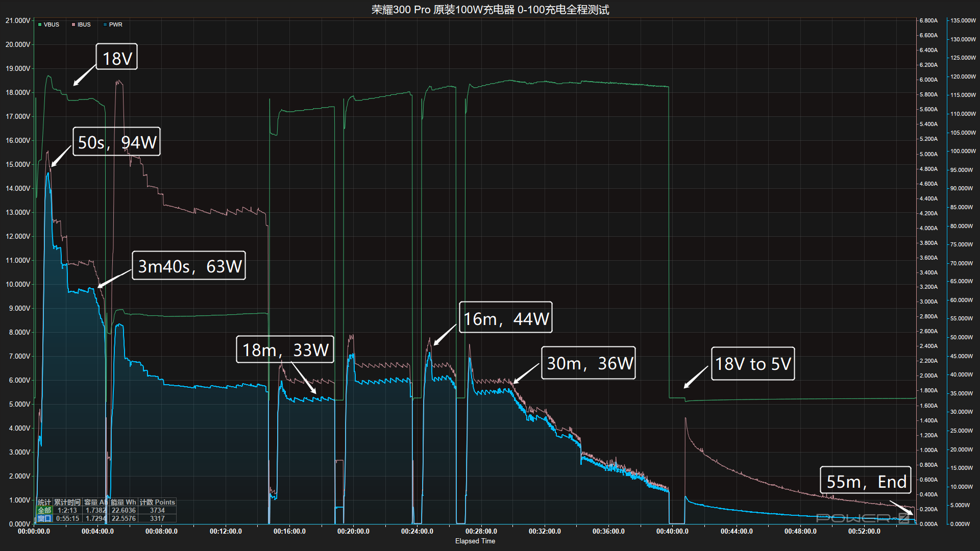Click the points count 3734

(157, 510)
